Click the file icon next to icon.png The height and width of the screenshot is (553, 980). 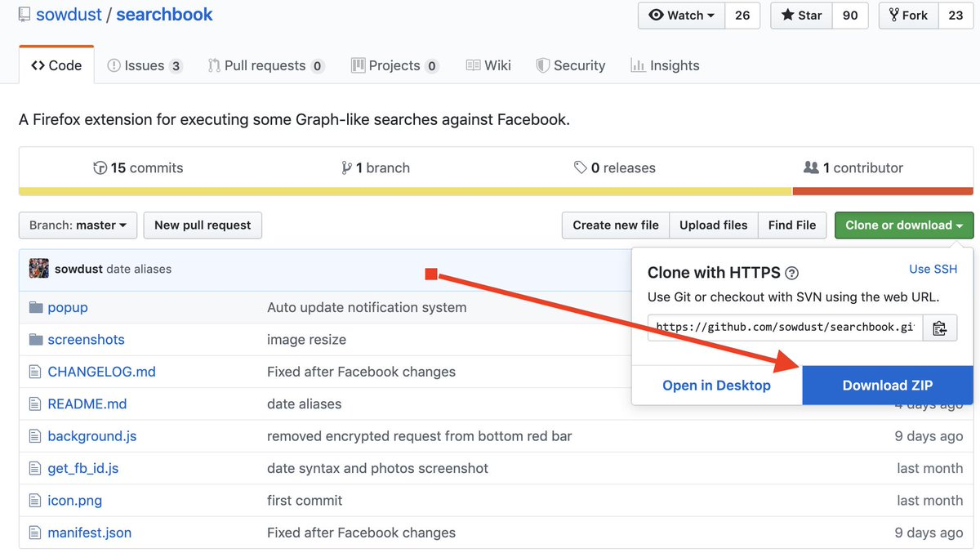(x=35, y=501)
